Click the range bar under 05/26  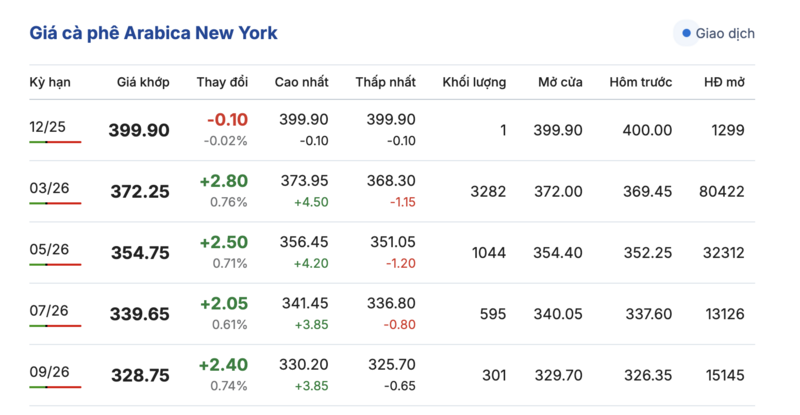(55, 265)
